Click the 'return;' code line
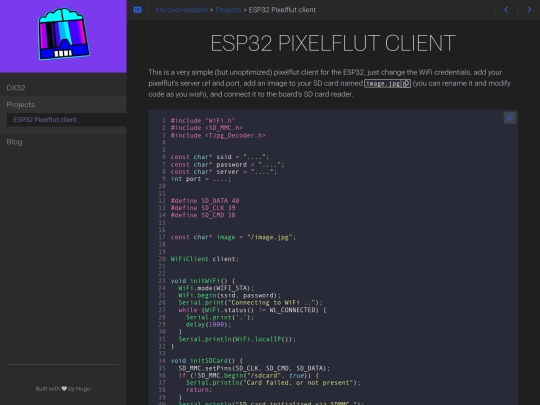This screenshot has height=405, width=540. [x=199, y=390]
